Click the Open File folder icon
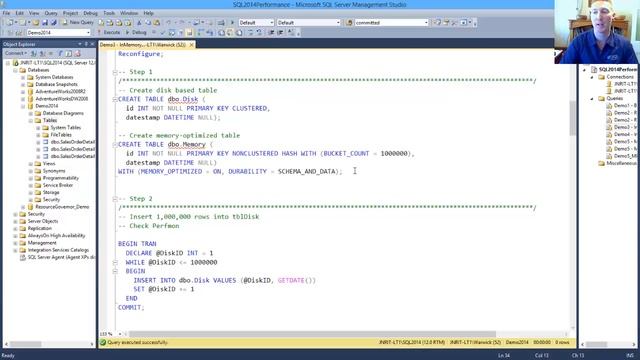 tap(36, 22)
